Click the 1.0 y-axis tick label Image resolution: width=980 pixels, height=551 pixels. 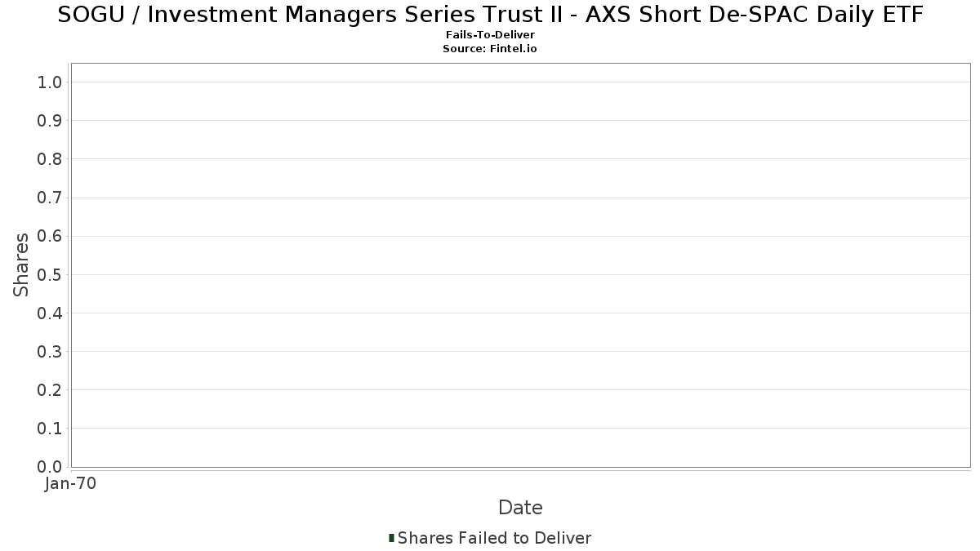tap(50, 82)
